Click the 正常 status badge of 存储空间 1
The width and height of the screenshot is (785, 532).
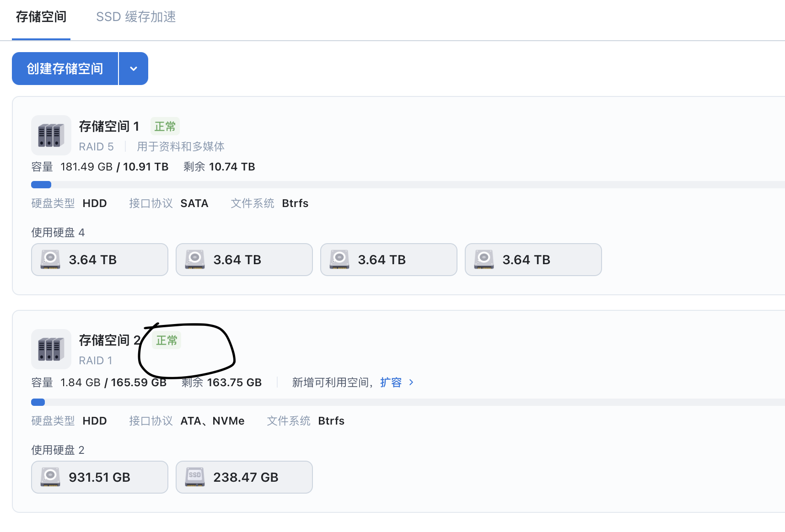pyautogui.click(x=165, y=127)
